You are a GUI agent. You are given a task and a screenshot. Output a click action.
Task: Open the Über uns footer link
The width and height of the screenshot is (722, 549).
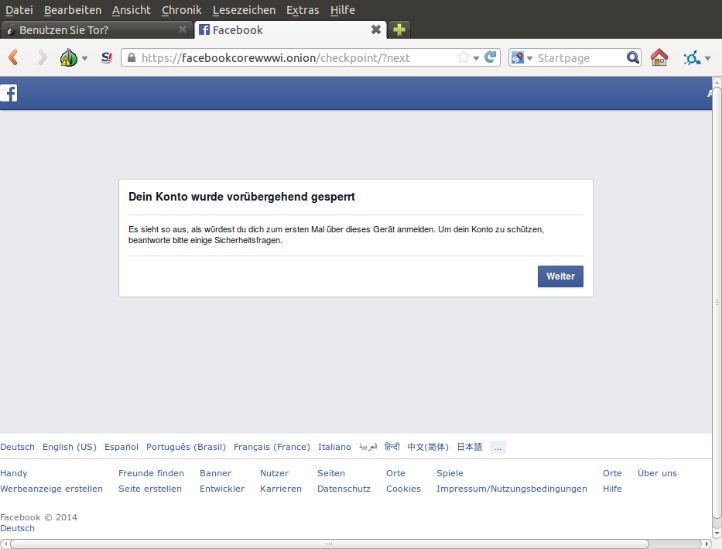coord(657,473)
